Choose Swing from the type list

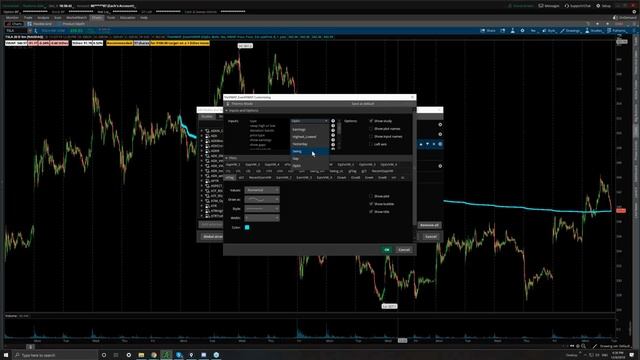(309, 151)
